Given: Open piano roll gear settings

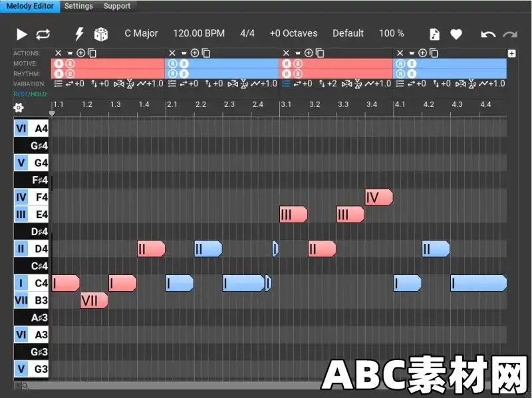Looking at the screenshot, I should (19, 108).
